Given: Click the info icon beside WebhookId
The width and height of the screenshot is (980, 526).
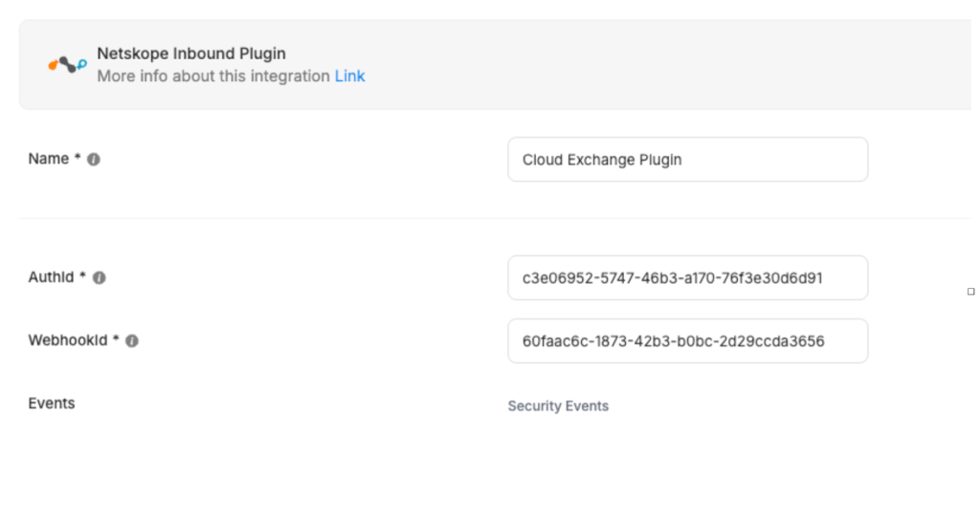Looking at the screenshot, I should 132,340.
